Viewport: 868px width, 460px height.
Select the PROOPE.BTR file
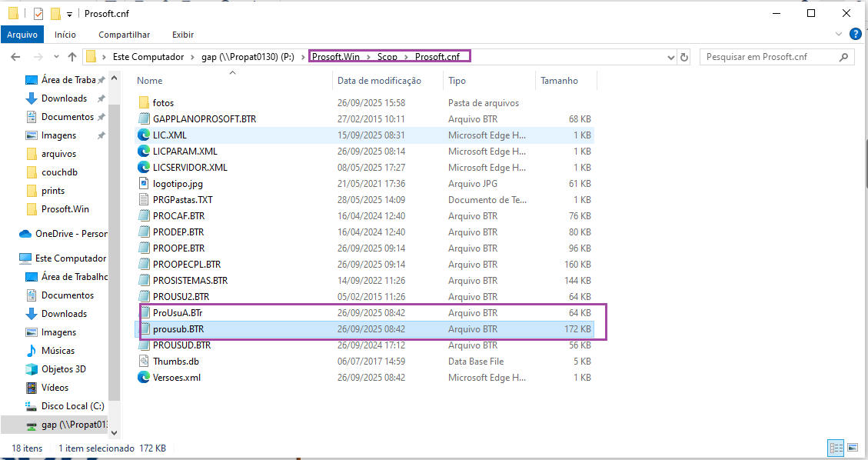(365, 248)
